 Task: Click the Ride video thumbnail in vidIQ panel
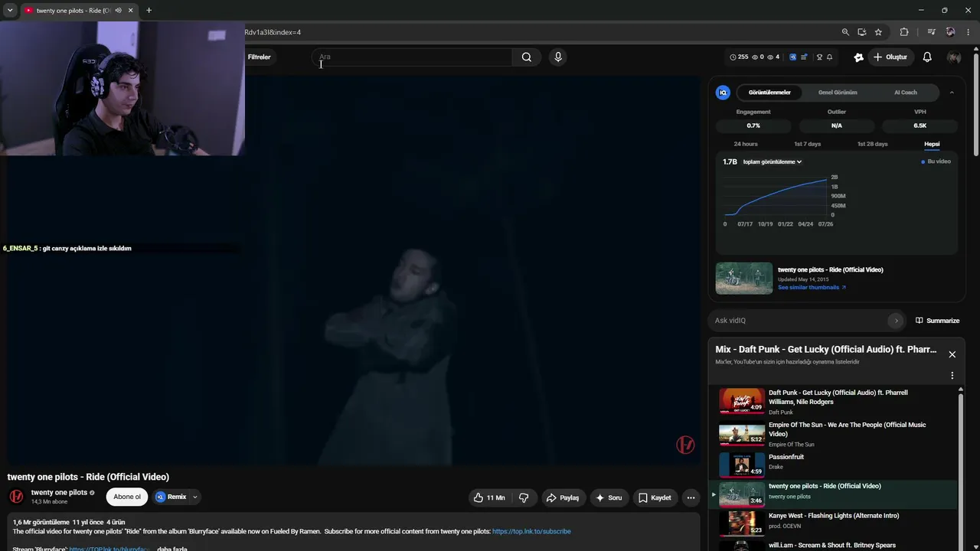744,279
